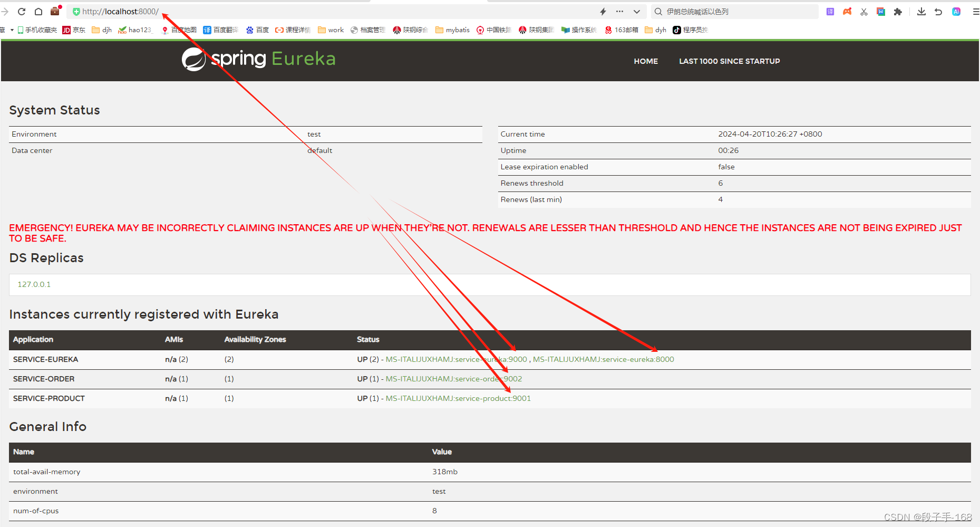The height and width of the screenshot is (527, 980).
Task: Click the undo closed tab arrow icon
Action: click(938, 12)
